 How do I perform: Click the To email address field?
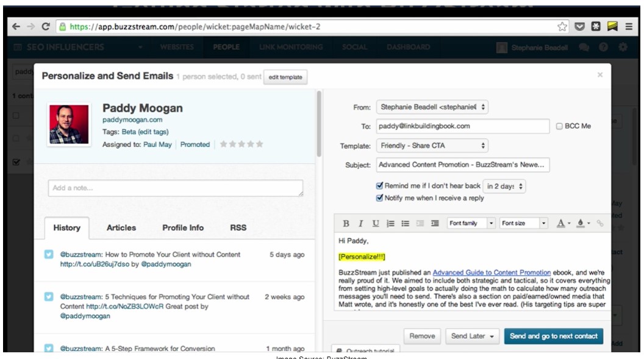463,126
